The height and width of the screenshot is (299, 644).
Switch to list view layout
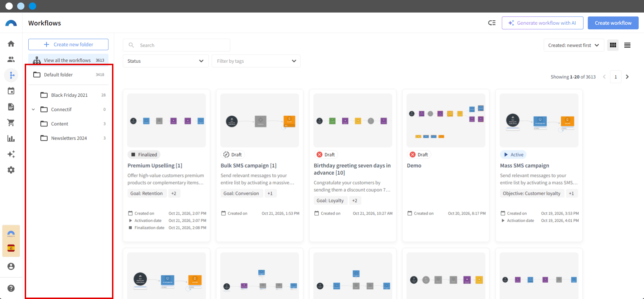pos(627,45)
